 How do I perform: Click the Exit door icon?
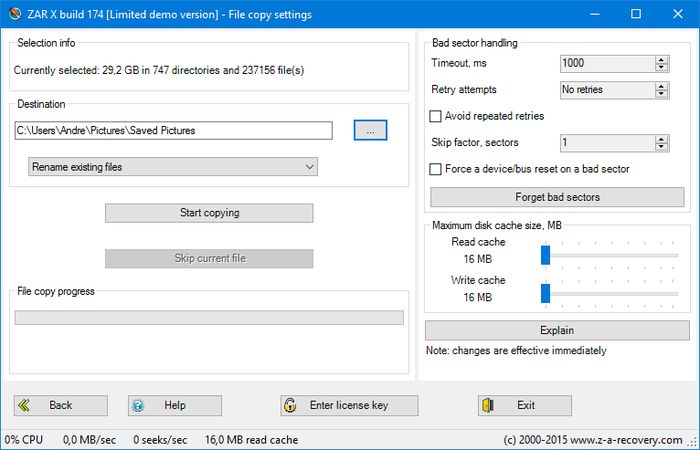[488, 405]
